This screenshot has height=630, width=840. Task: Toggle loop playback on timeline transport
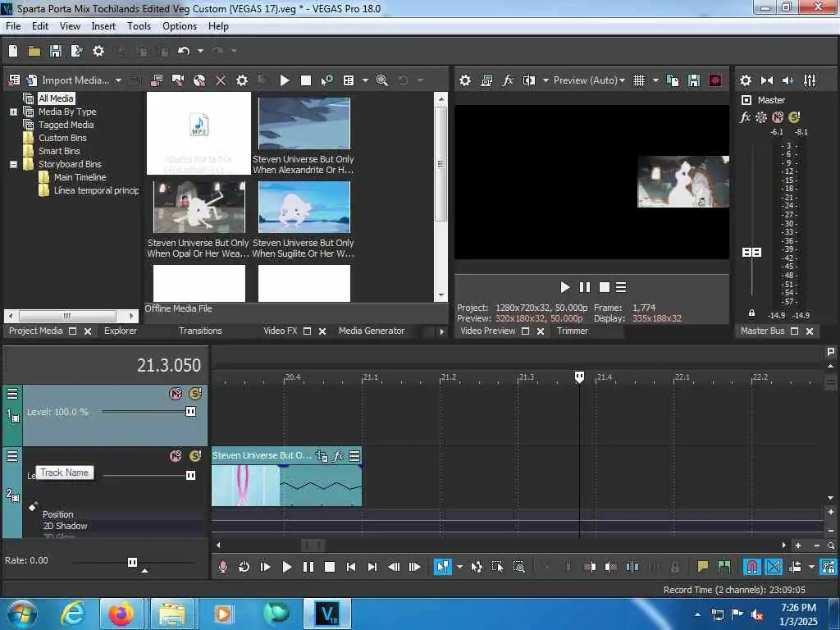pyautogui.click(x=244, y=567)
